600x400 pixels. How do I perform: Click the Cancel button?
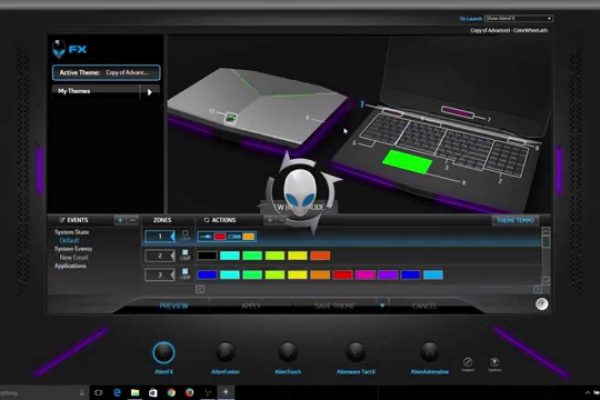424,306
